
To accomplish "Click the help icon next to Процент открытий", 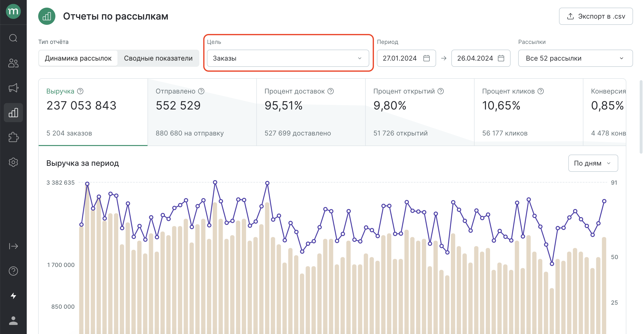I will tap(441, 91).
